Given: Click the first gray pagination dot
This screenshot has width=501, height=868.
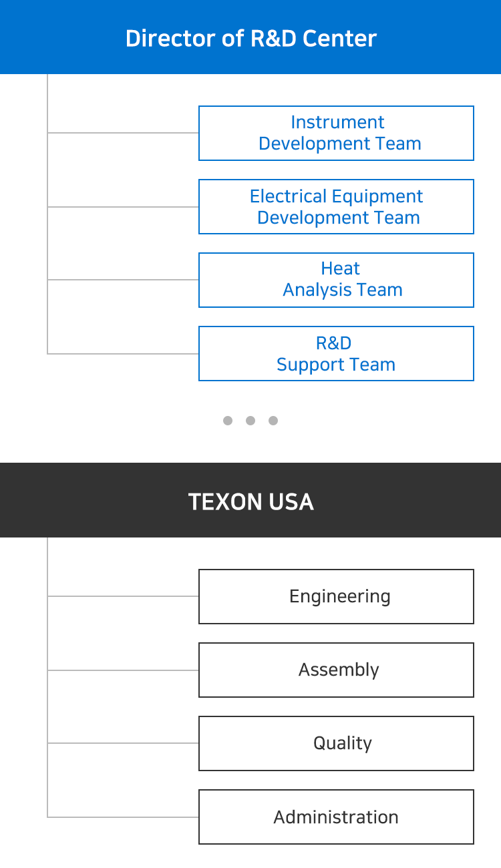Looking at the screenshot, I should point(228,421).
